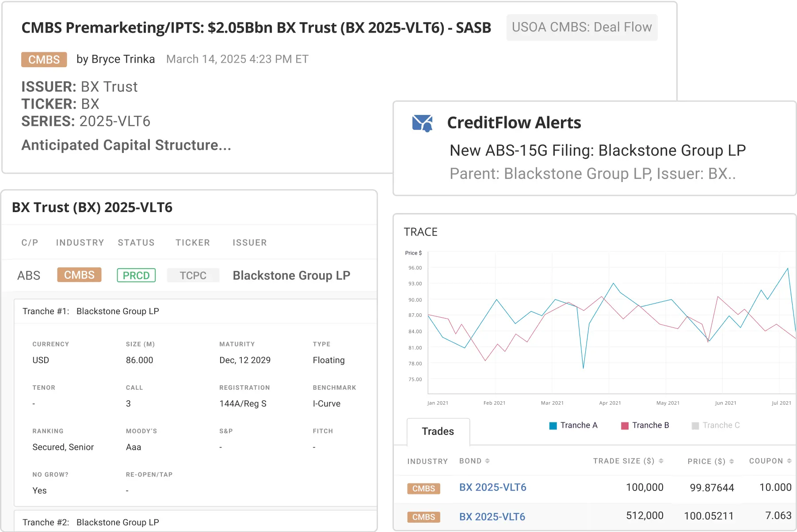
Task: Sort trades by Bond column
Action: tap(487, 461)
